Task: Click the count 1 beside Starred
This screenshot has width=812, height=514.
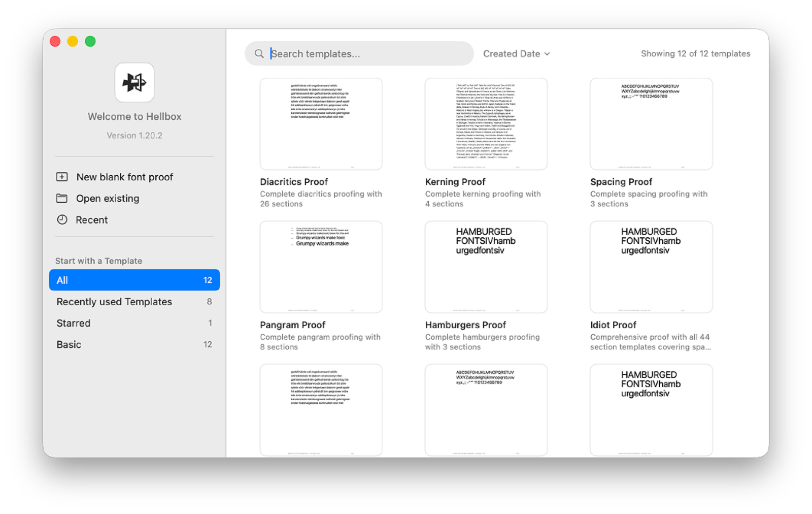Action: pos(210,323)
